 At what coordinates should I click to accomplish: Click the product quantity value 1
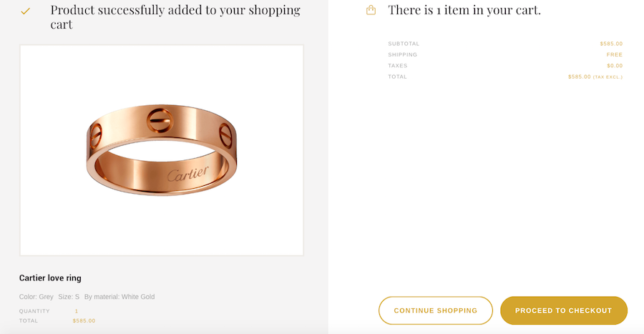click(77, 311)
